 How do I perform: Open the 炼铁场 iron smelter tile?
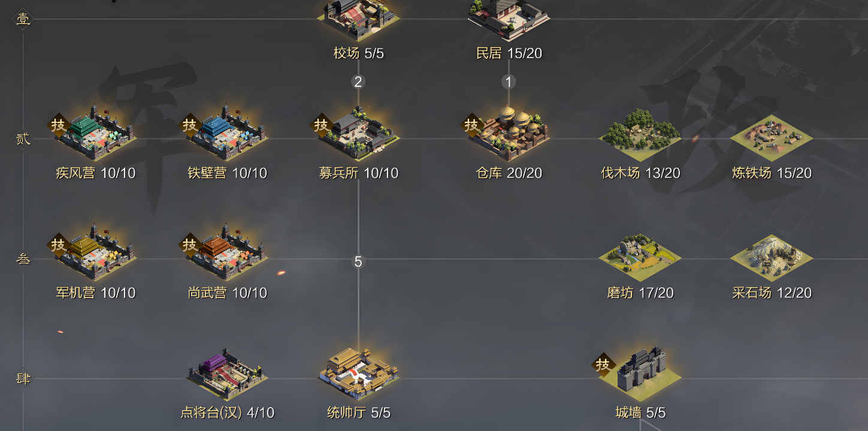[772, 138]
